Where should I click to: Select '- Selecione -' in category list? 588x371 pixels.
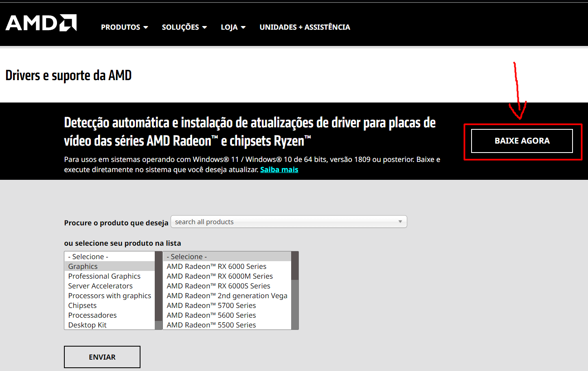point(110,257)
